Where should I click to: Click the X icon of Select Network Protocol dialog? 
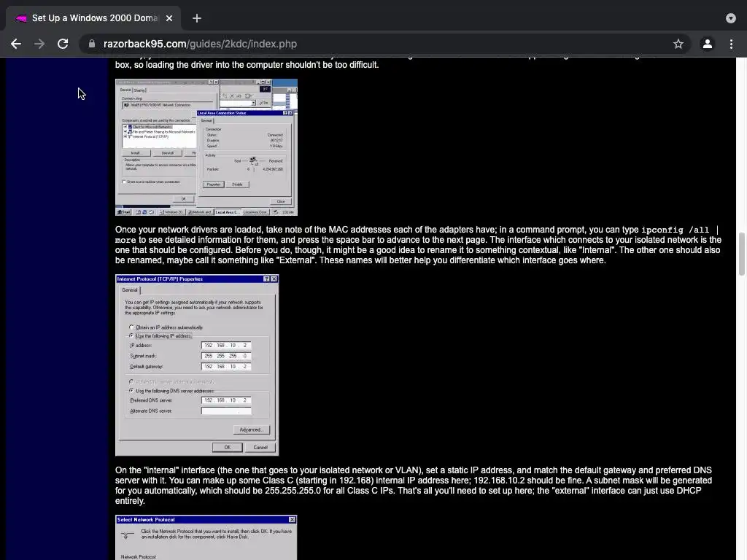tap(292, 519)
